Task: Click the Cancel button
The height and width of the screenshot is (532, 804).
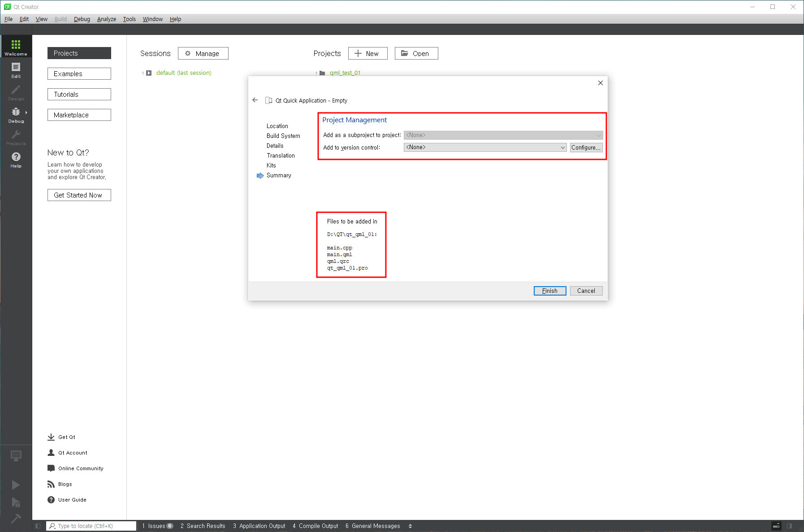Action: point(586,291)
